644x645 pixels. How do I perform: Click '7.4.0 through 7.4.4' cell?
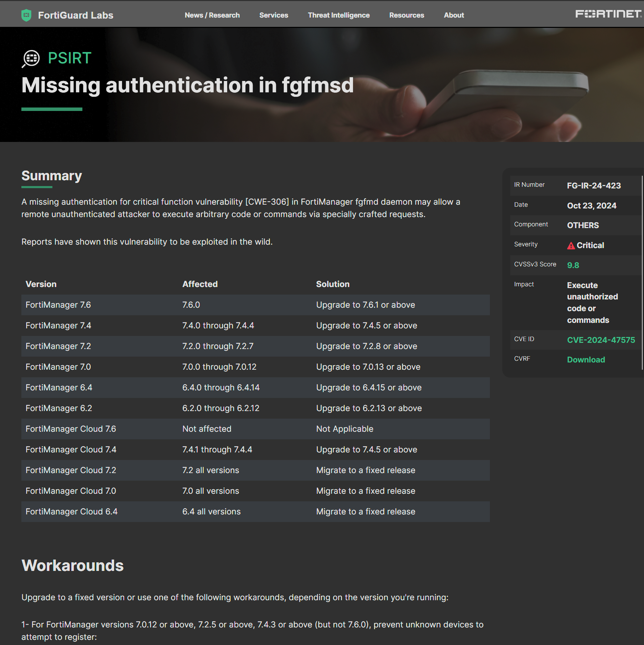218,325
